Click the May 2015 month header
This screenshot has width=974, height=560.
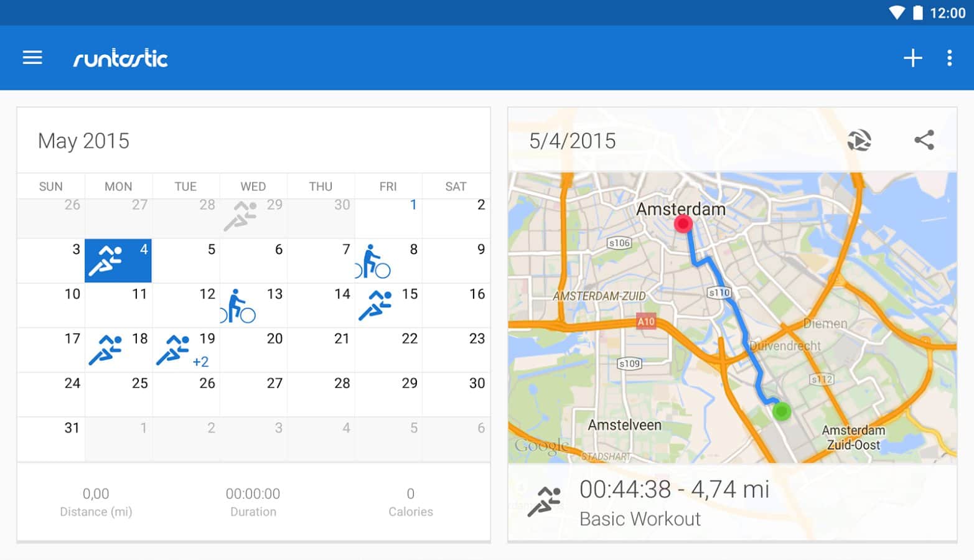click(x=83, y=141)
